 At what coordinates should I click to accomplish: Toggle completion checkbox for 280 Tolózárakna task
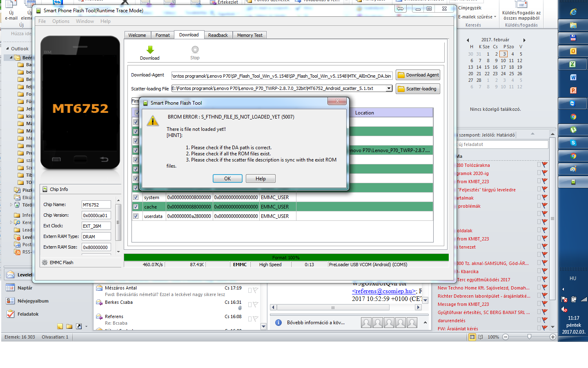point(539,164)
